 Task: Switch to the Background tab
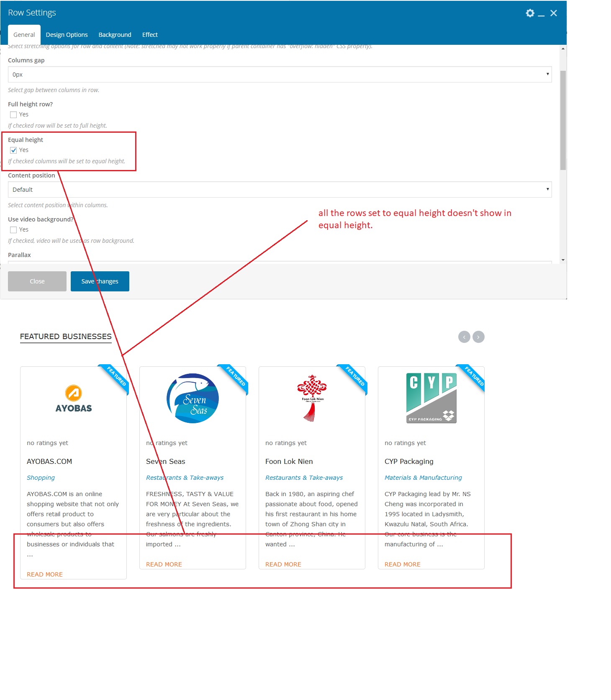tap(115, 35)
